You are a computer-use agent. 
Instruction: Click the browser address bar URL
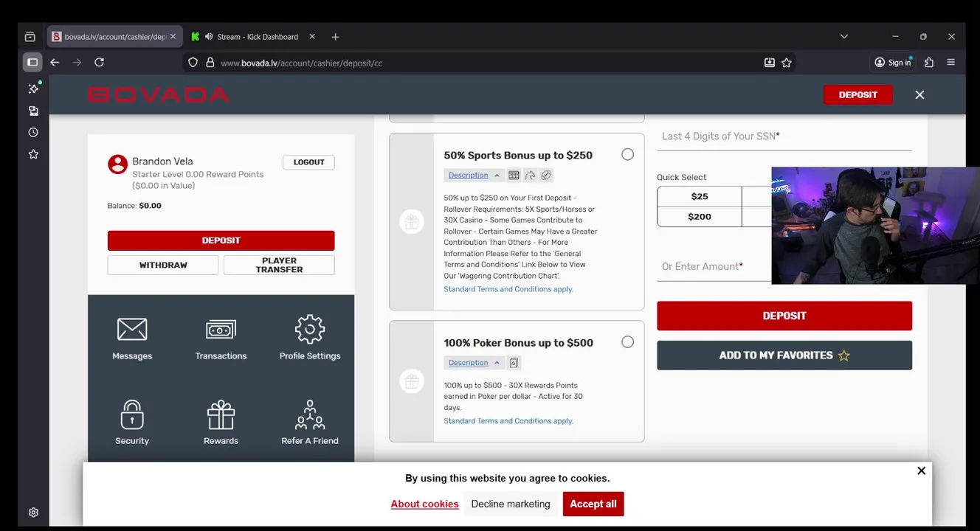click(301, 63)
